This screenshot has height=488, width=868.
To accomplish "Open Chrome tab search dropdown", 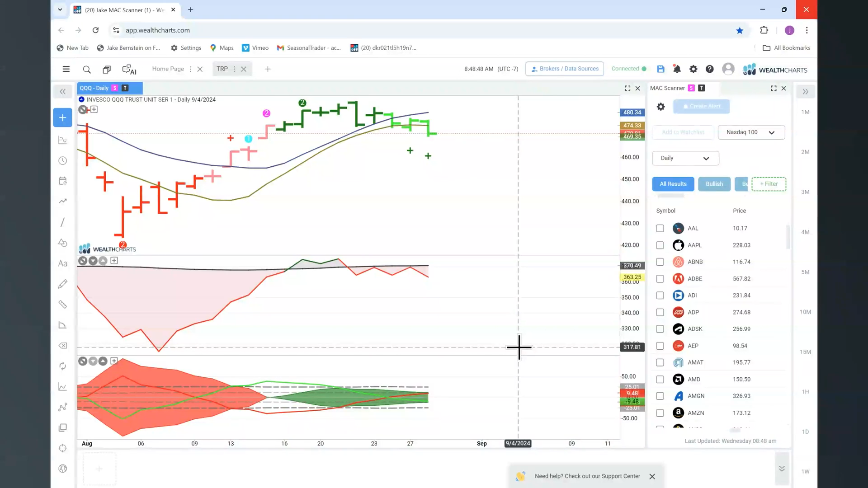I will (60, 9).
